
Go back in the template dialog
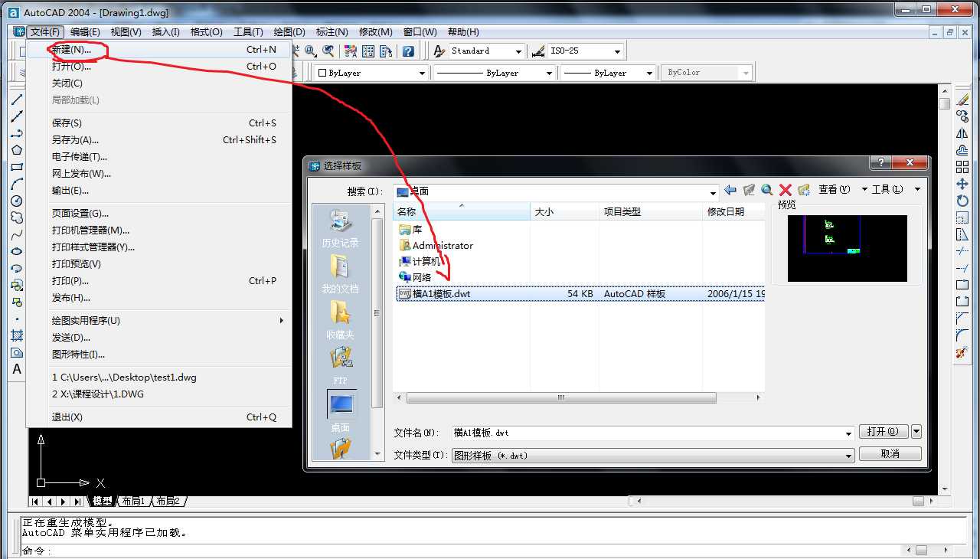point(730,190)
